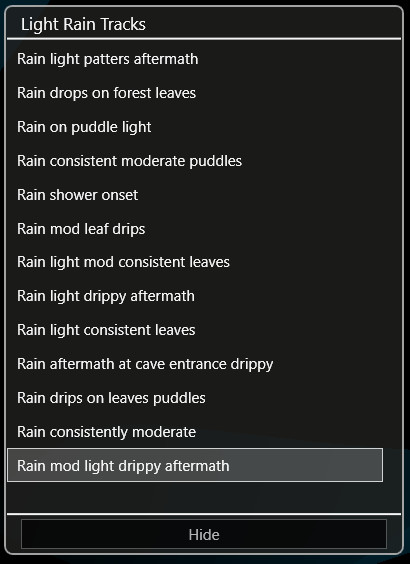Image resolution: width=410 pixels, height=564 pixels.
Task: Pick Rain light drippy aftermath track
Action: pos(195,296)
